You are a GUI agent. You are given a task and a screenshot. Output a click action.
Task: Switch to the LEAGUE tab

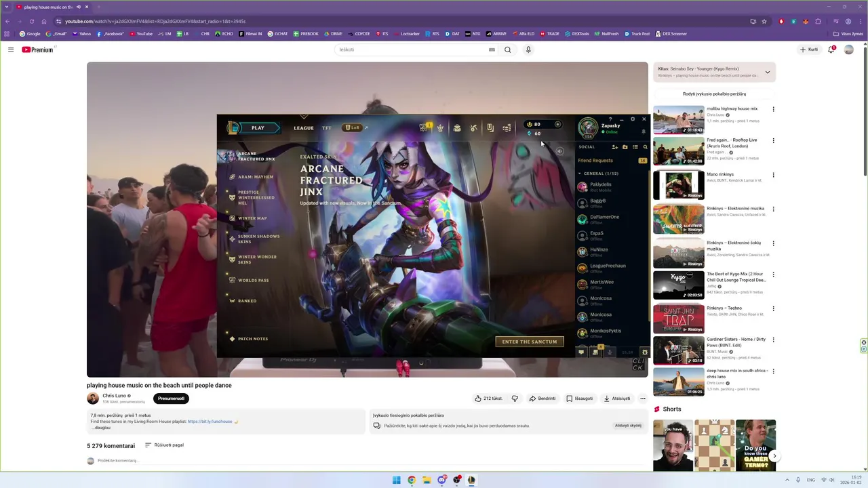pos(304,128)
